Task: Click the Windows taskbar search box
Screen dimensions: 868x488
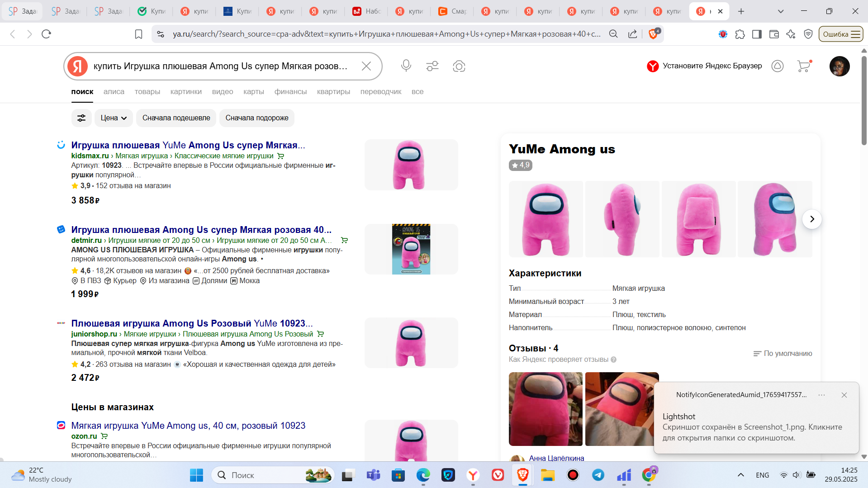Action: 272,475
